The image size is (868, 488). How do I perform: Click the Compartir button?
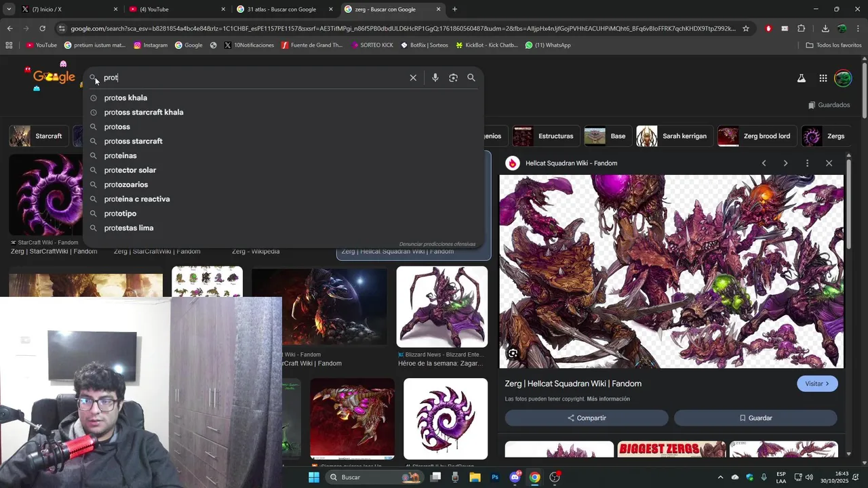click(587, 418)
